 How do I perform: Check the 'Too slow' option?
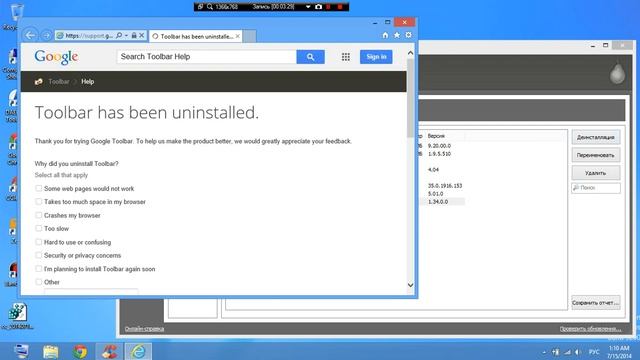click(38, 229)
